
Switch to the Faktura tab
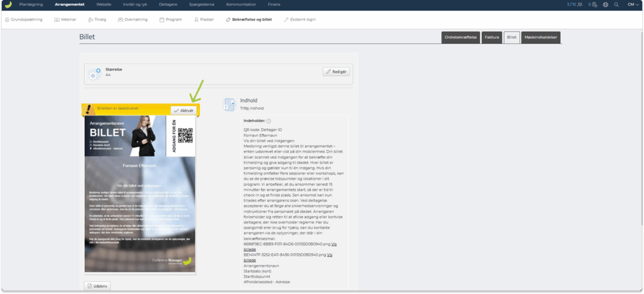click(492, 38)
